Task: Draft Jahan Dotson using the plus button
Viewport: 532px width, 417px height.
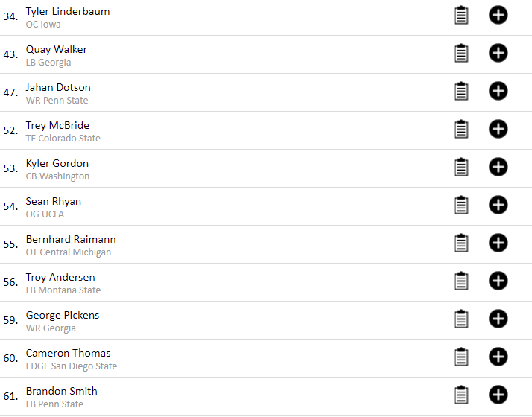Action: pos(498,91)
